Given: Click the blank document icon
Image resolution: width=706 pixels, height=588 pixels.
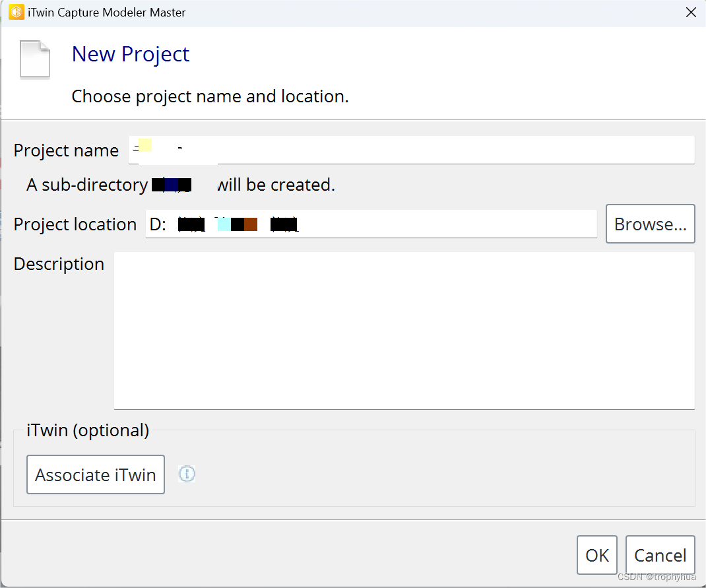Looking at the screenshot, I should tap(35, 59).
